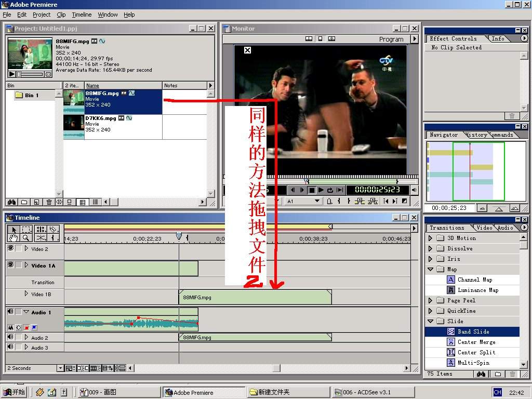The height and width of the screenshot is (399, 532).
Task: Toggle lock box on Video 2 track
Action: click(x=19, y=248)
